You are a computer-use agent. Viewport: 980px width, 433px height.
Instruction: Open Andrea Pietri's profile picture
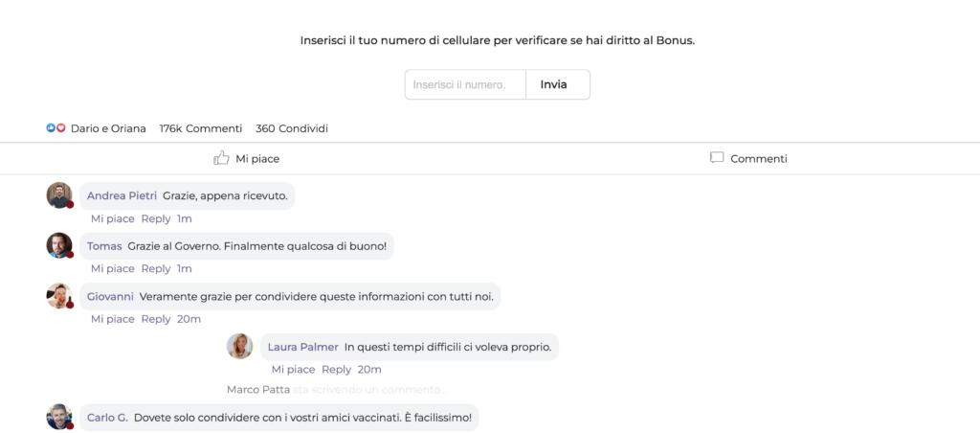click(x=59, y=195)
